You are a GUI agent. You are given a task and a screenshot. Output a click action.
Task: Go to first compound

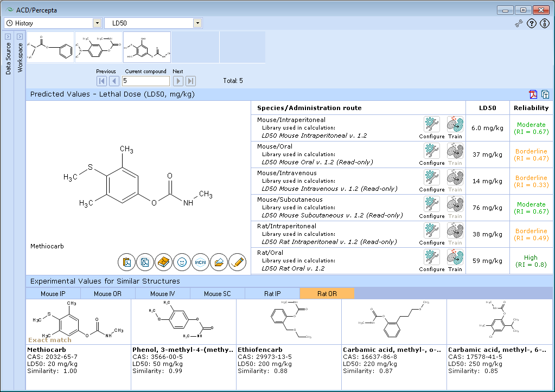[x=101, y=81]
